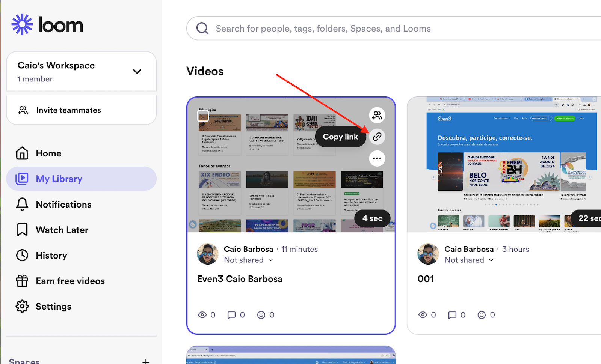This screenshot has width=601, height=364.
Task: Click the Watch Later bookmark icon
Action: click(x=22, y=230)
